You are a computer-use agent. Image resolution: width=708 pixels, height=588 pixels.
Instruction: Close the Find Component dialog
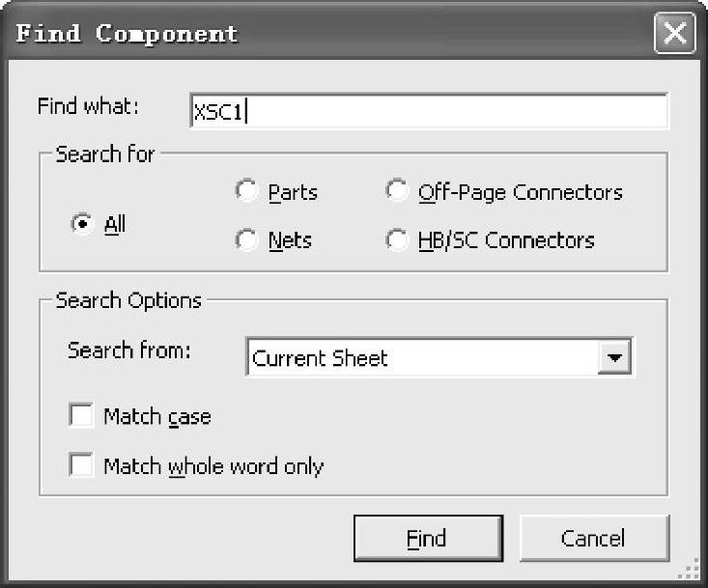674,34
